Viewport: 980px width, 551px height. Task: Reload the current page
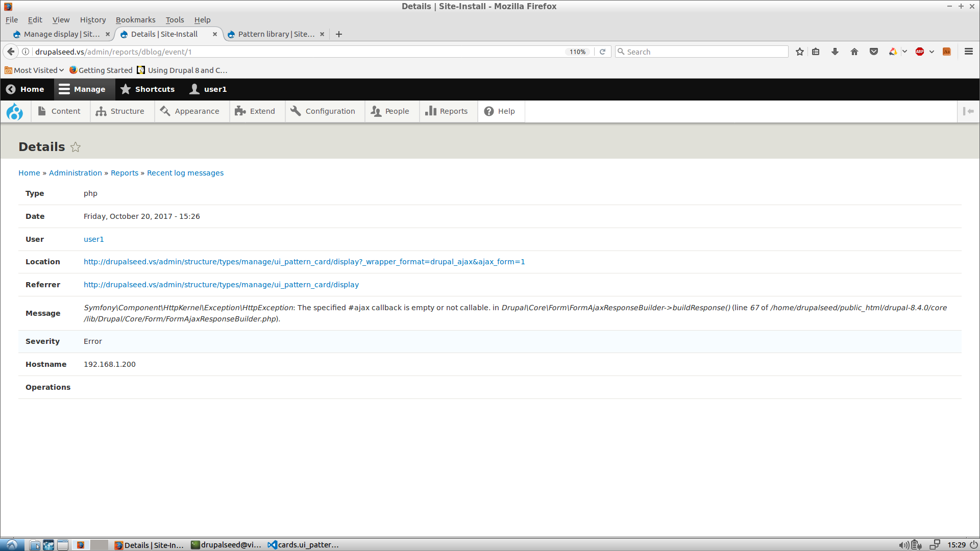602,52
